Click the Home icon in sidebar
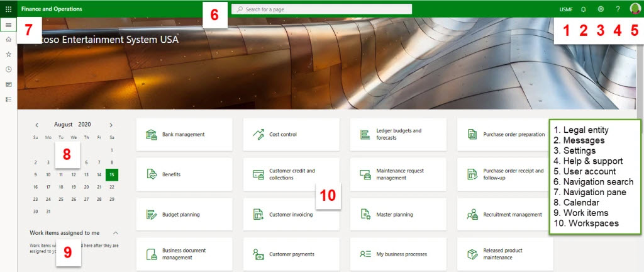Screen dimensions: 644x272 (8, 40)
